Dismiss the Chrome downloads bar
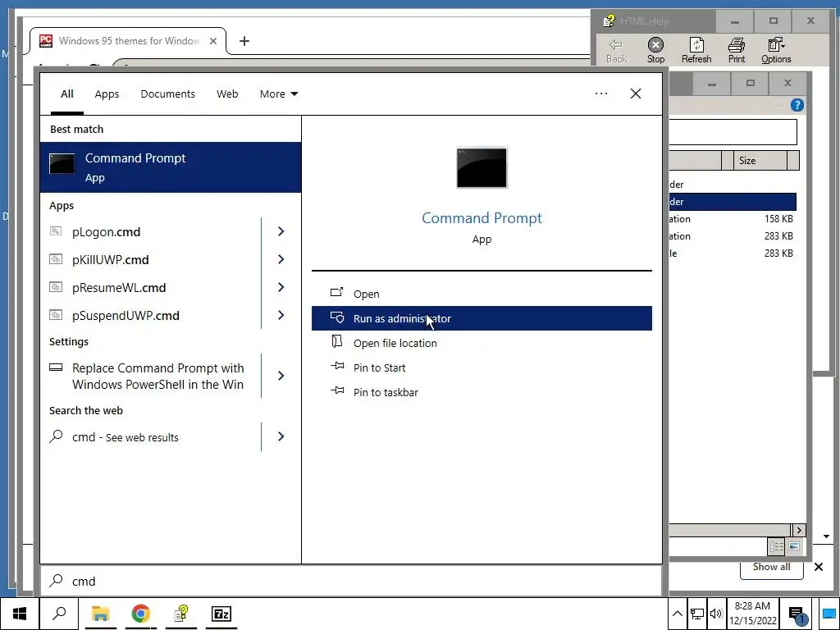 [819, 567]
